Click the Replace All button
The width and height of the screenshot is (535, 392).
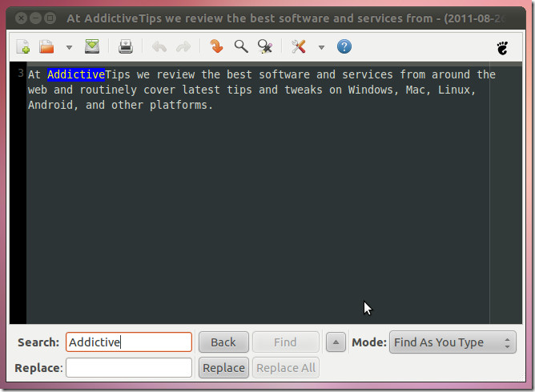click(x=286, y=368)
